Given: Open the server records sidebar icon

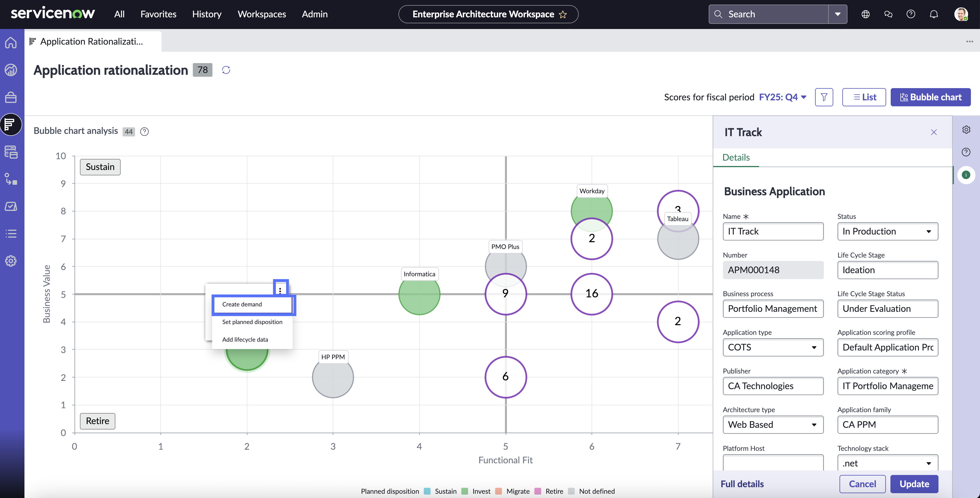Looking at the screenshot, I should (x=11, y=152).
